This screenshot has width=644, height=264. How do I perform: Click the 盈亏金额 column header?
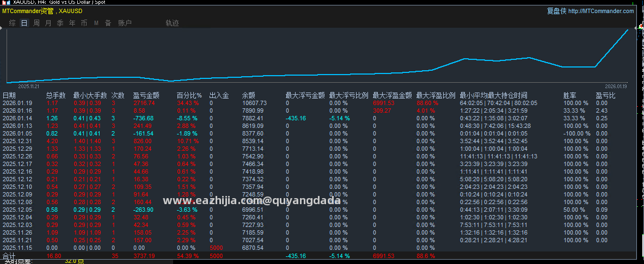[x=146, y=95]
